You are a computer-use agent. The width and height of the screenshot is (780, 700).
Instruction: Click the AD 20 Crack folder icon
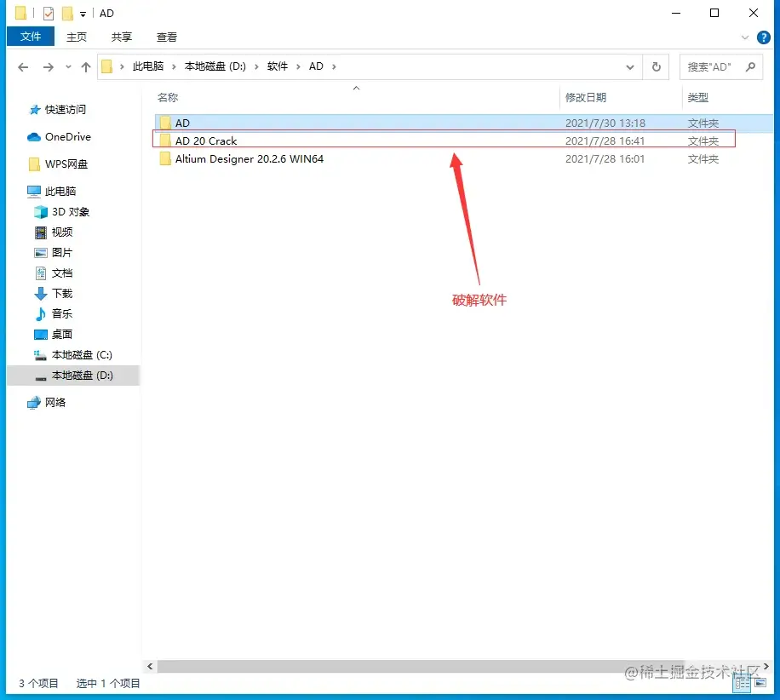click(165, 141)
